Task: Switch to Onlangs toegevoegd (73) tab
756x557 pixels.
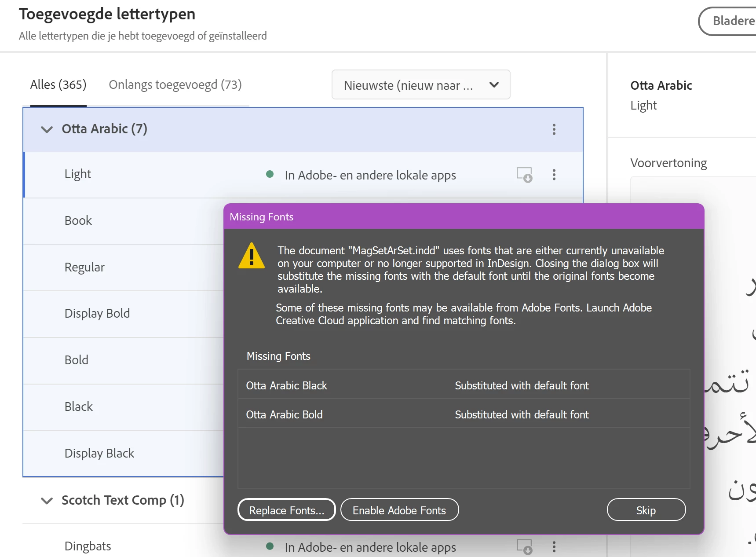Action: tap(175, 84)
